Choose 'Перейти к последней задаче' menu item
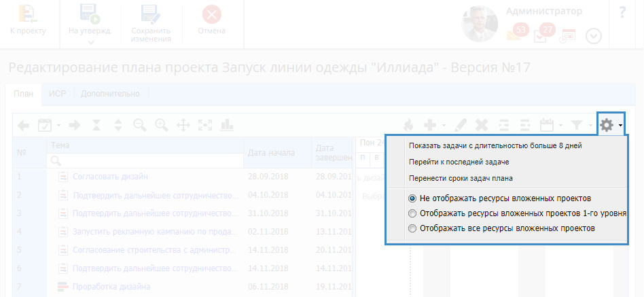The height and width of the screenshot is (297, 644). coord(459,162)
